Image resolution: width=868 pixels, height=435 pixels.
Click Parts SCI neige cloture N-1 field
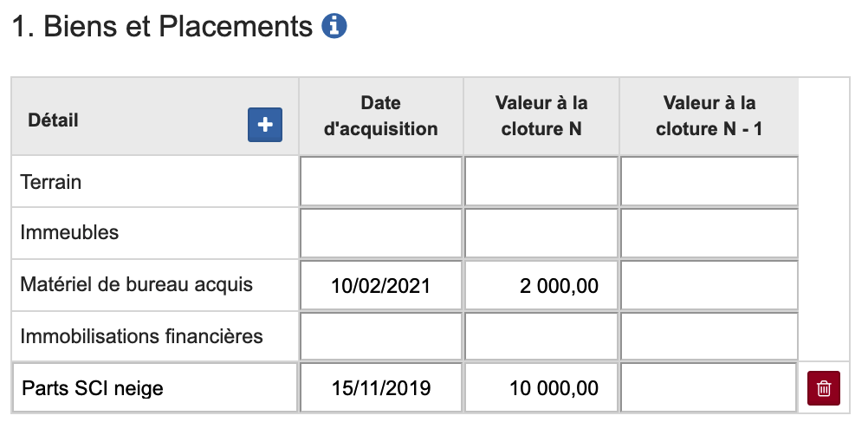(x=709, y=387)
